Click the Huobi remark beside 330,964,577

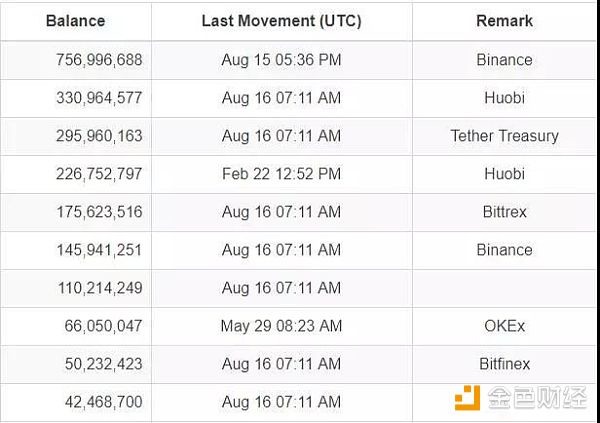[x=504, y=98]
